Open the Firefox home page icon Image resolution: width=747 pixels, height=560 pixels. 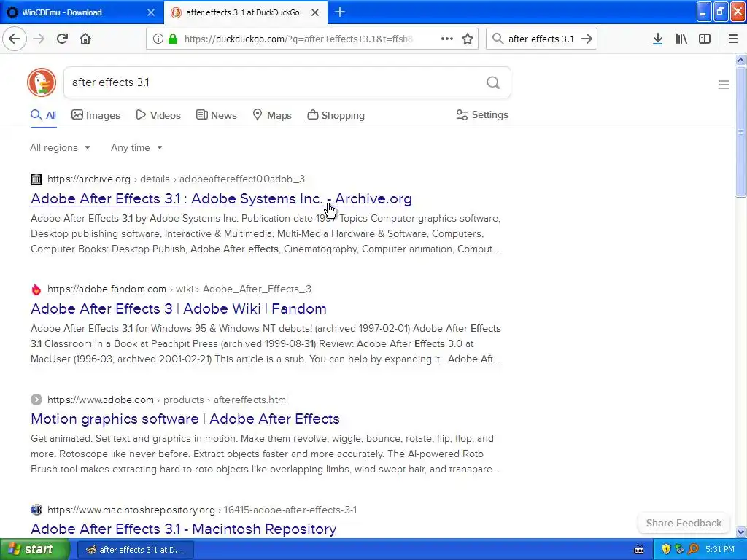point(85,39)
